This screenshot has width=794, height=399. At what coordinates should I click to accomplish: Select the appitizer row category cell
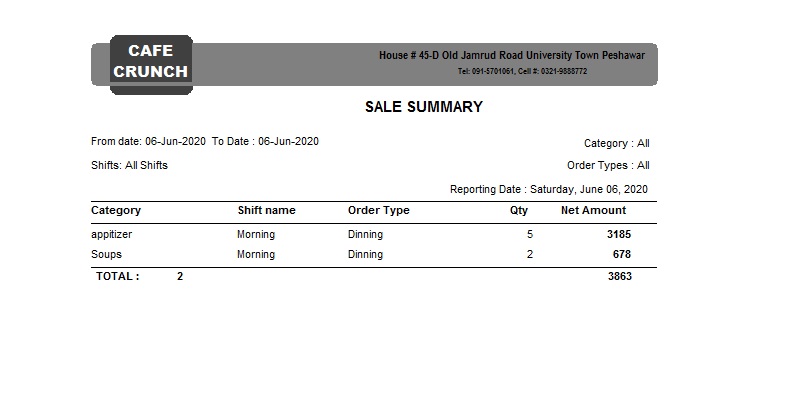(111, 234)
